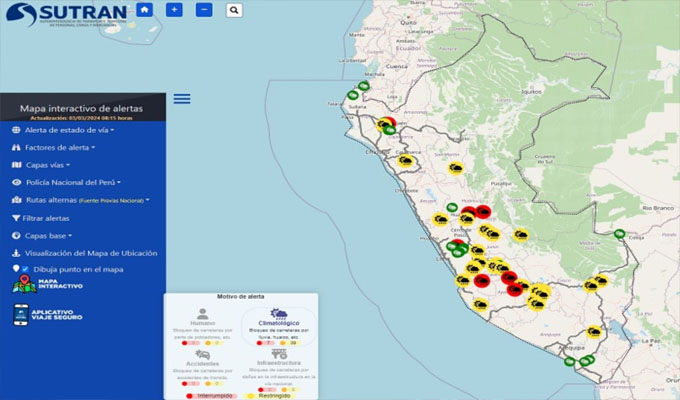Click the yellow marker north of Arequipa

(594, 332)
